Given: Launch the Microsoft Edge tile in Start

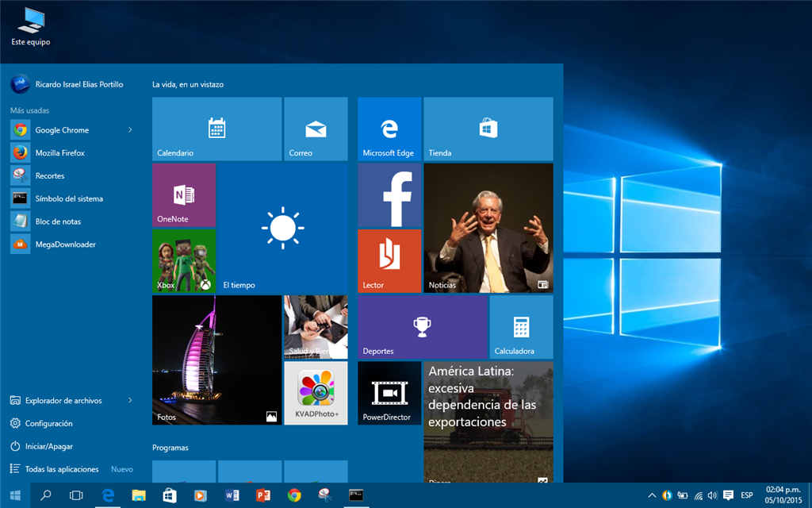Looking at the screenshot, I should click(x=389, y=129).
